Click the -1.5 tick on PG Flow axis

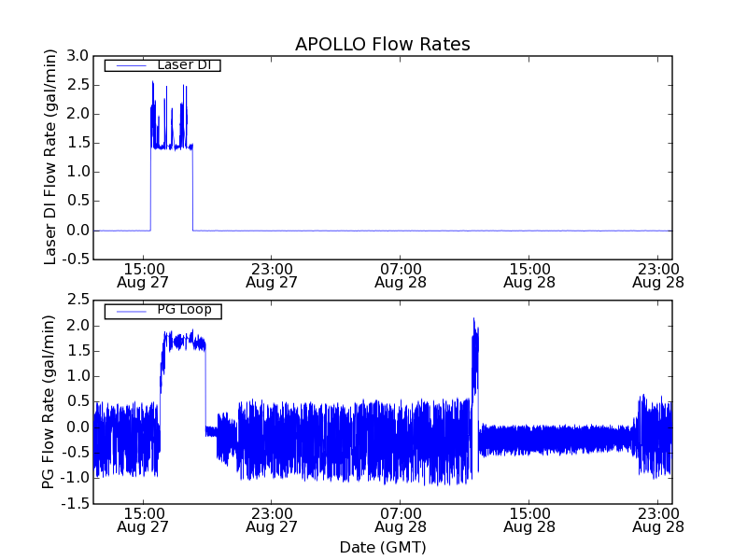pos(75,503)
